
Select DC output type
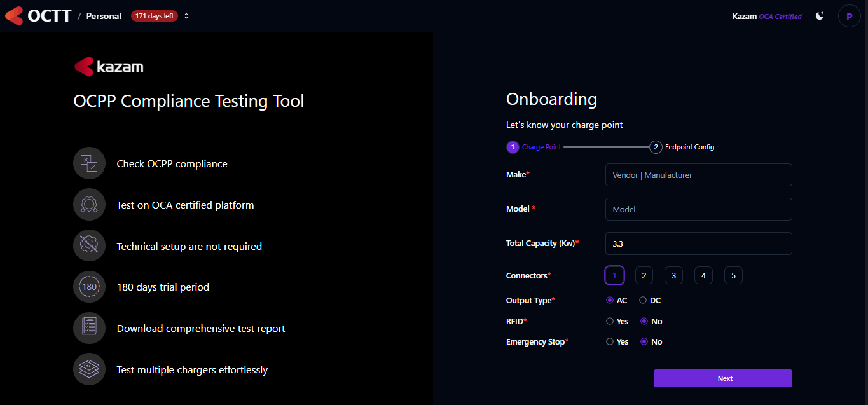(643, 300)
